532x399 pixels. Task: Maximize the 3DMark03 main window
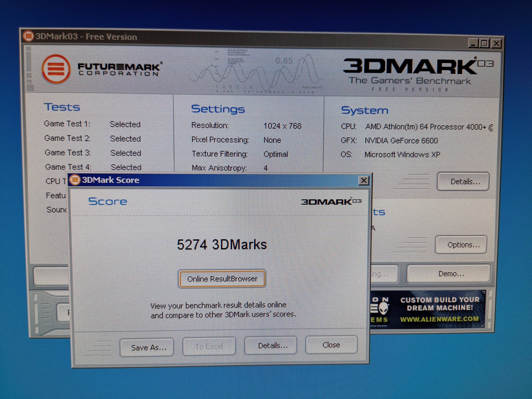coord(484,44)
